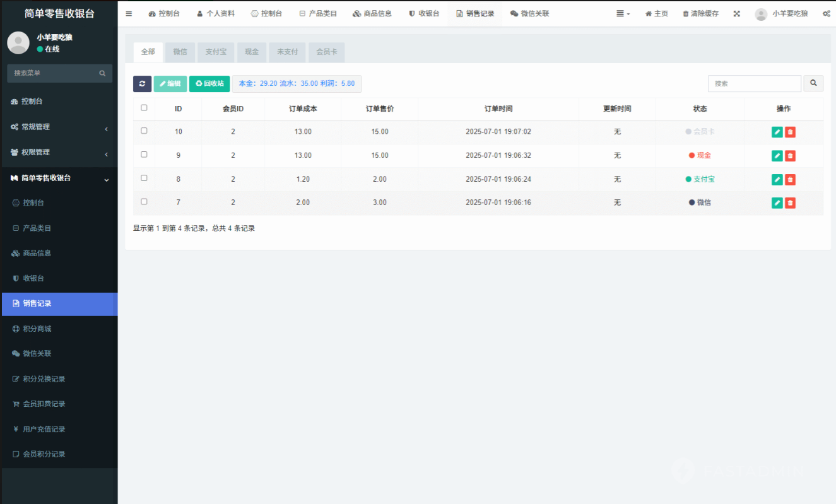Expand the 权限管理 sidebar menu
836x504 pixels.
pyautogui.click(x=59, y=153)
